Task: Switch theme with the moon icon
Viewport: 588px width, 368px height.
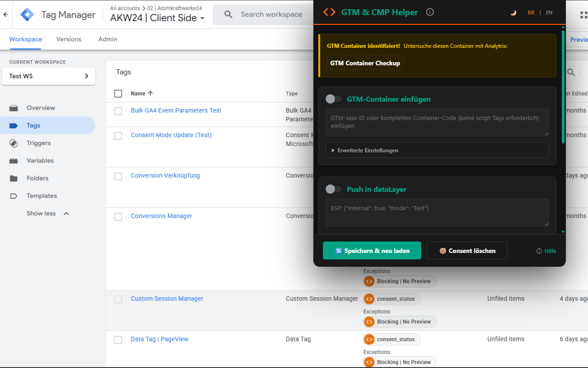Action: pyautogui.click(x=513, y=13)
